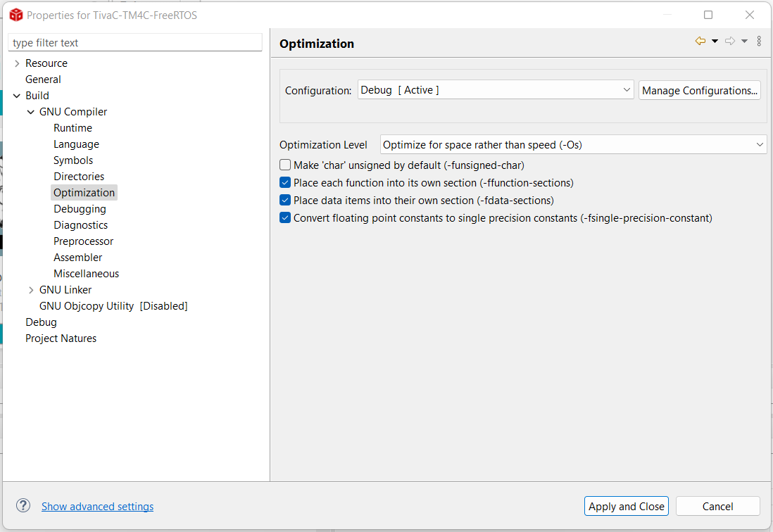Open Show advanced settings link

click(x=98, y=507)
